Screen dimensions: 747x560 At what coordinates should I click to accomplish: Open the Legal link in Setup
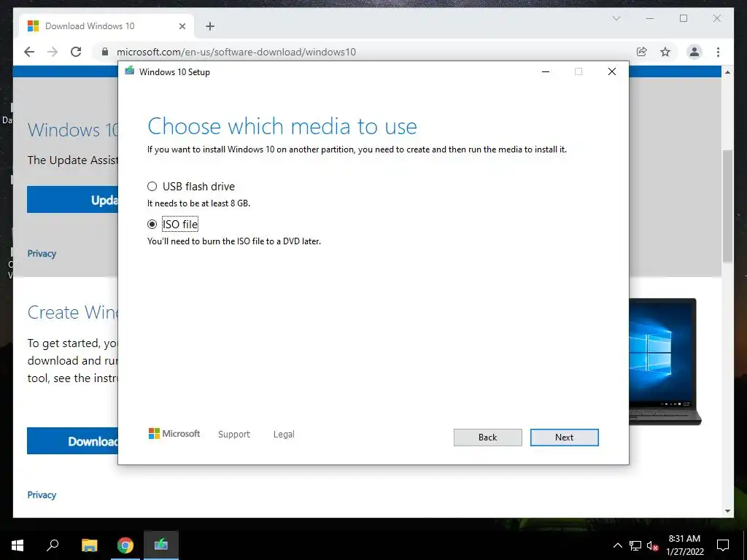pyautogui.click(x=284, y=435)
